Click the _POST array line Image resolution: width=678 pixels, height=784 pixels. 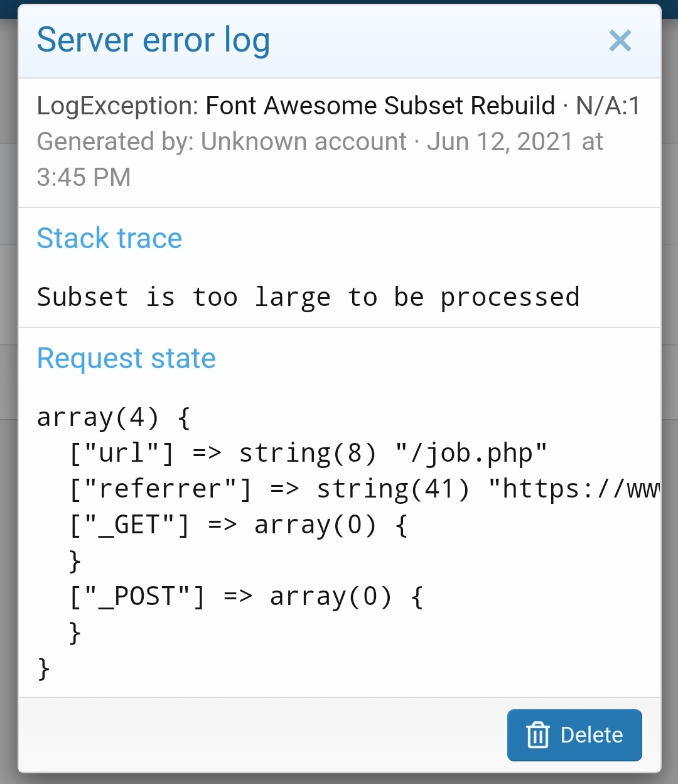pyautogui.click(x=246, y=596)
